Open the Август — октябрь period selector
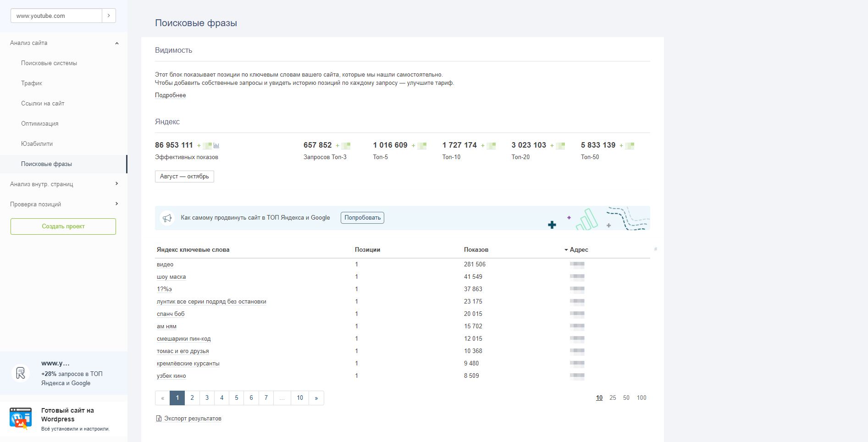Image resolution: width=868 pixels, height=442 pixels. (x=184, y=177)
